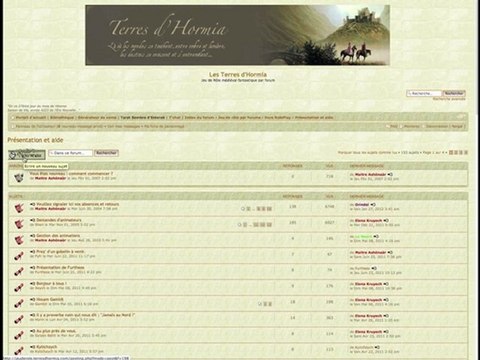This screenshot has height=360, width=480.
Task: Click the Rechercher button beside the forum search field
Action: click(x=106, y=153)
